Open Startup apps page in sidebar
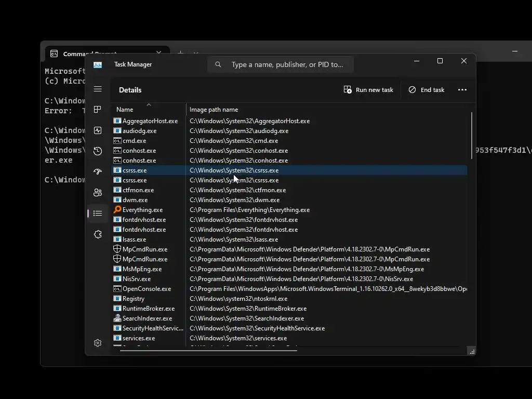The height and width of the screenshot is (399, 532). [98, 171]
